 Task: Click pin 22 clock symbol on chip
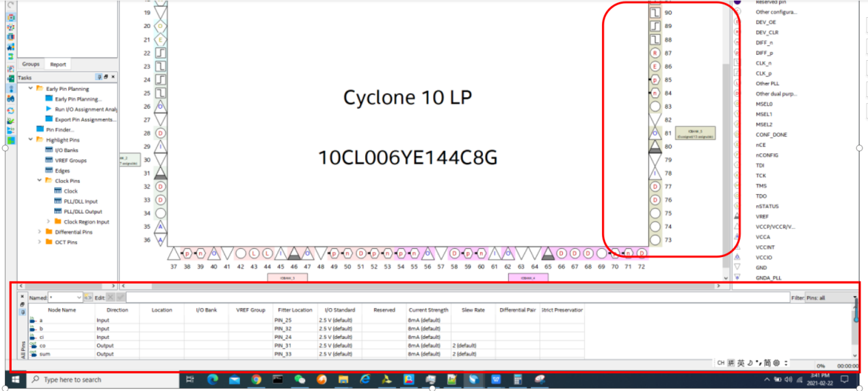(x=161, y=53)
